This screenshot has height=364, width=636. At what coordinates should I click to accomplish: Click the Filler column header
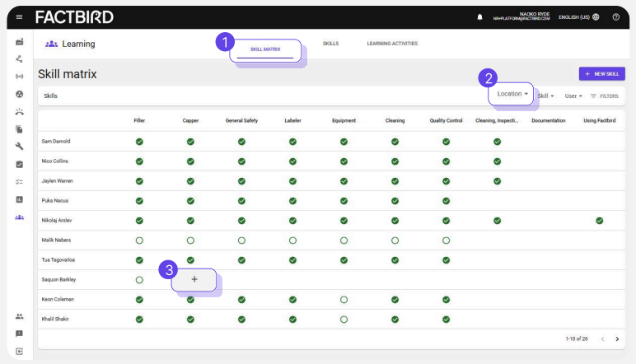(x=139, y=120)
